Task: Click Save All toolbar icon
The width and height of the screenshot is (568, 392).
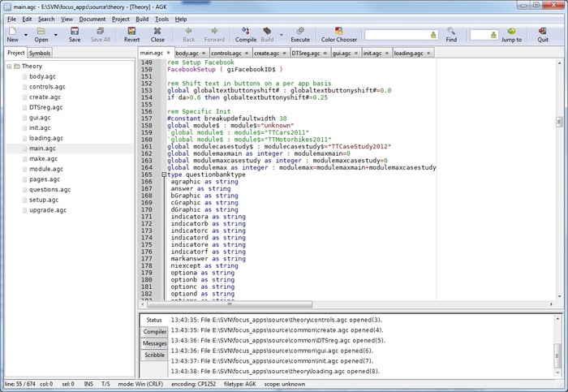Action: pos(101,34)
